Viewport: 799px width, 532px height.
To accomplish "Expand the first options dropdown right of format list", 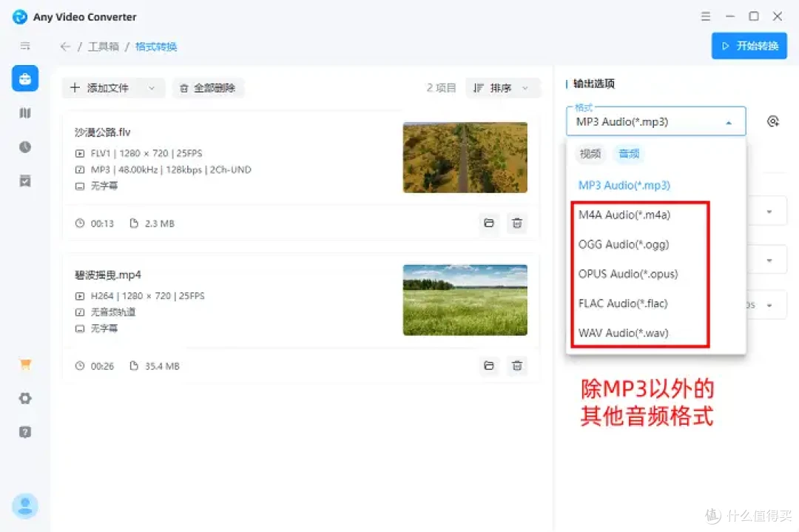I will [769, 211].
